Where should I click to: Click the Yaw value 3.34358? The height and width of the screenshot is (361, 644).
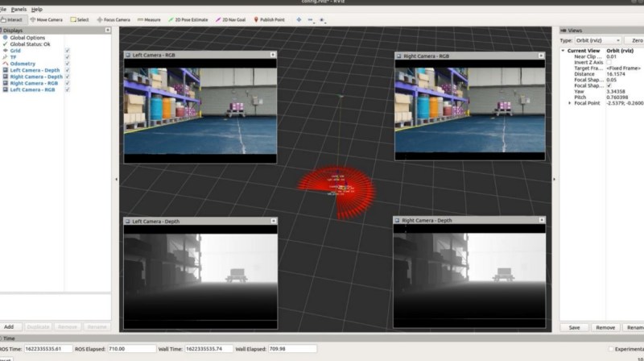[616, 92]
